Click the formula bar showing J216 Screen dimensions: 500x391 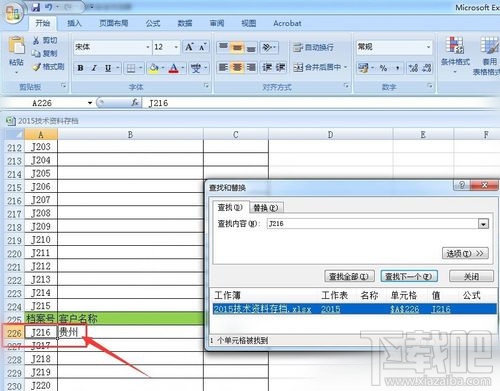pyautogui.click(x=320, y=103)
